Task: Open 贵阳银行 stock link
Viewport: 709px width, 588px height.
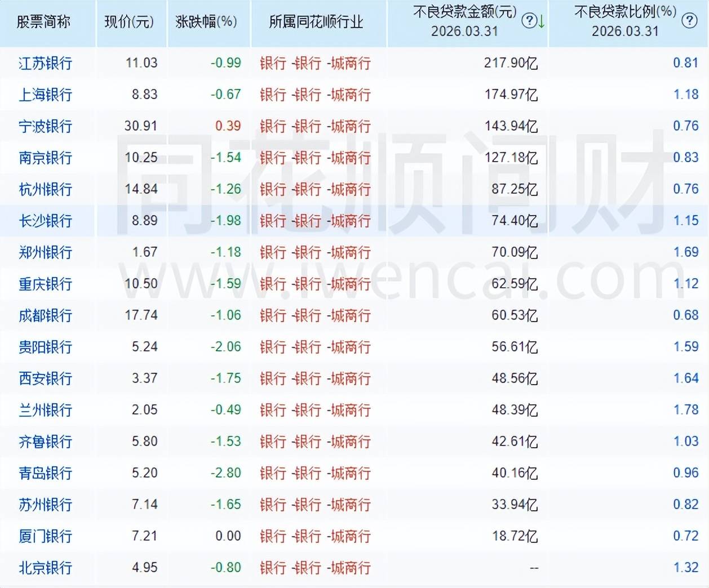Action: 46,347
